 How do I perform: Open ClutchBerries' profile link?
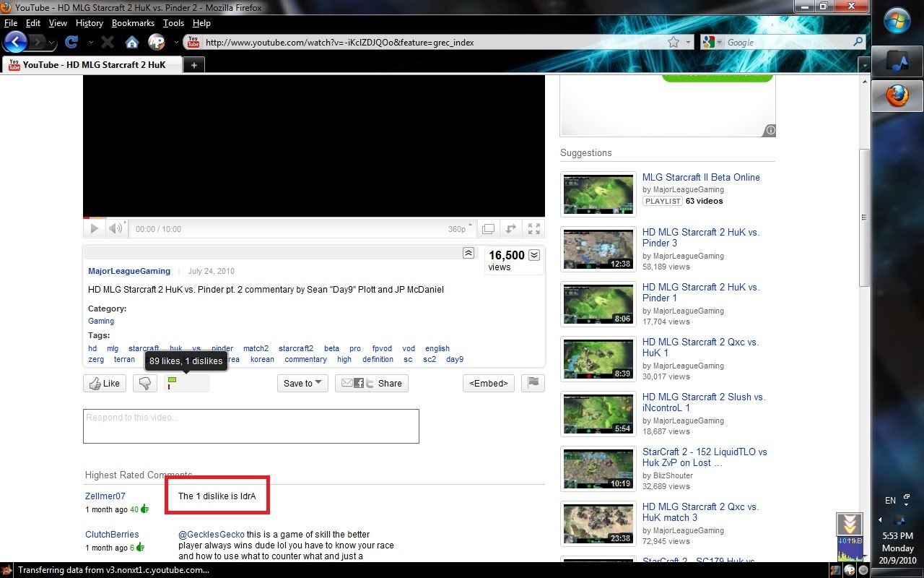coord(112,535)
